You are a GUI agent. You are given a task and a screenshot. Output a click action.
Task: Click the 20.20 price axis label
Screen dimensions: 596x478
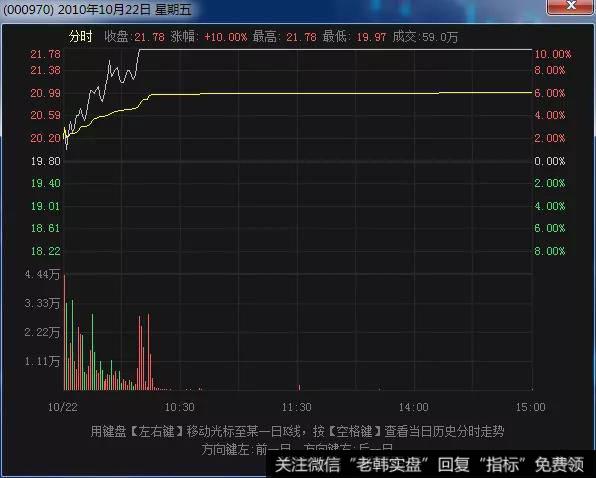pyautogui.click(x=45, y=138)
